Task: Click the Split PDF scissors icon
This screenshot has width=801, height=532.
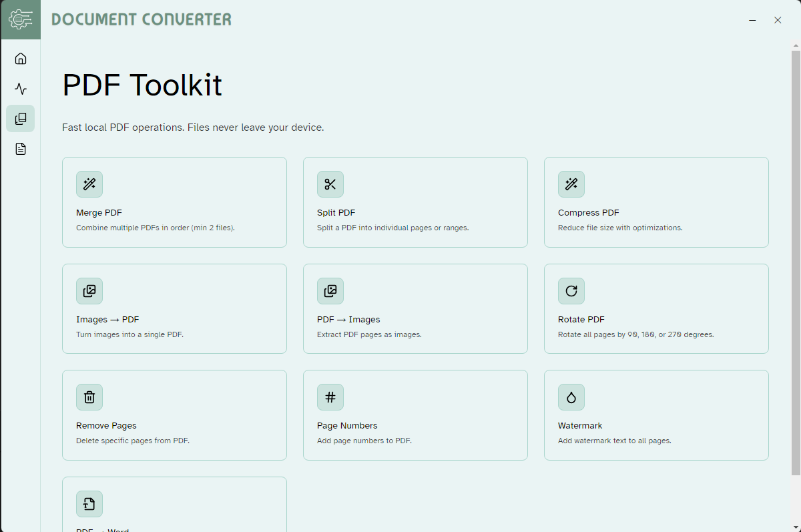Action: [330, 184]
